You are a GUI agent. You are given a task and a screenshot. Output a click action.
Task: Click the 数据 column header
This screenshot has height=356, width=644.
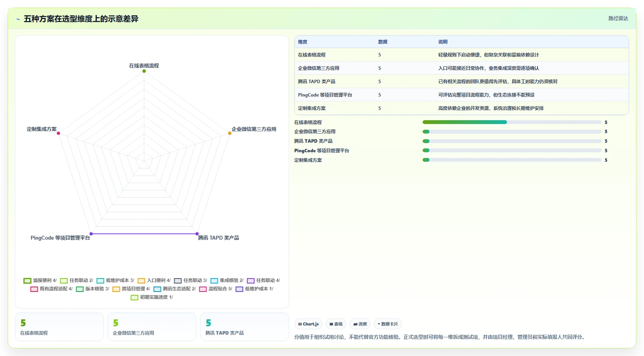(x=383, y=42)
